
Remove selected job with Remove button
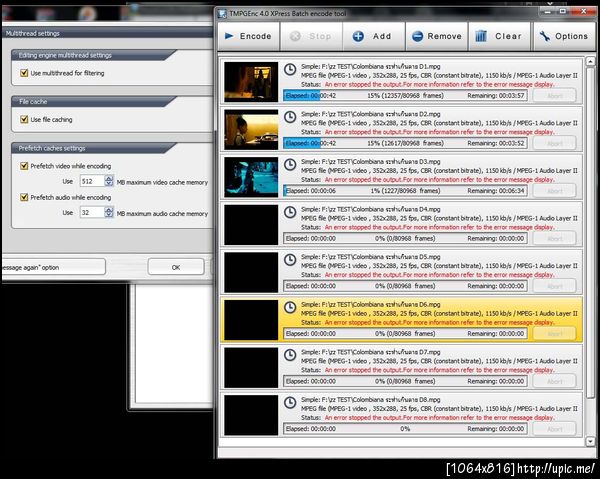437,36
